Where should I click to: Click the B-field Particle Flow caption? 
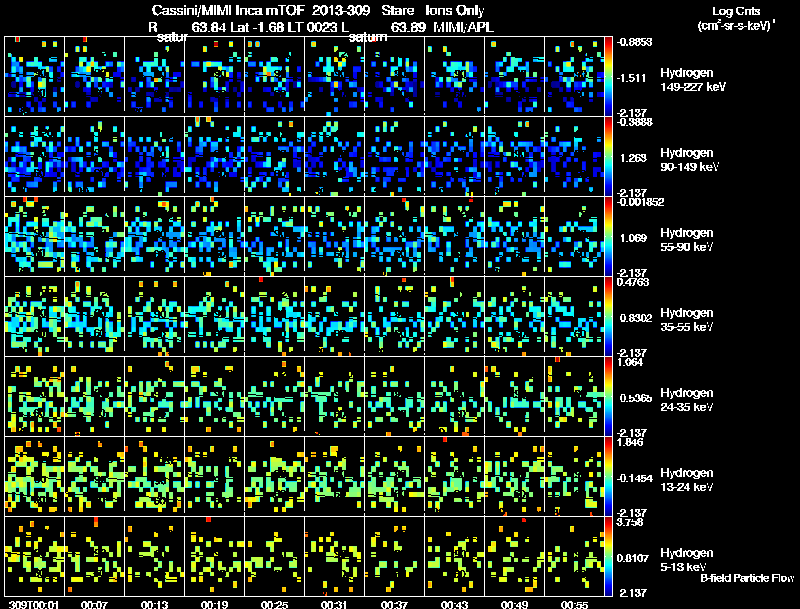pos(747,578)
